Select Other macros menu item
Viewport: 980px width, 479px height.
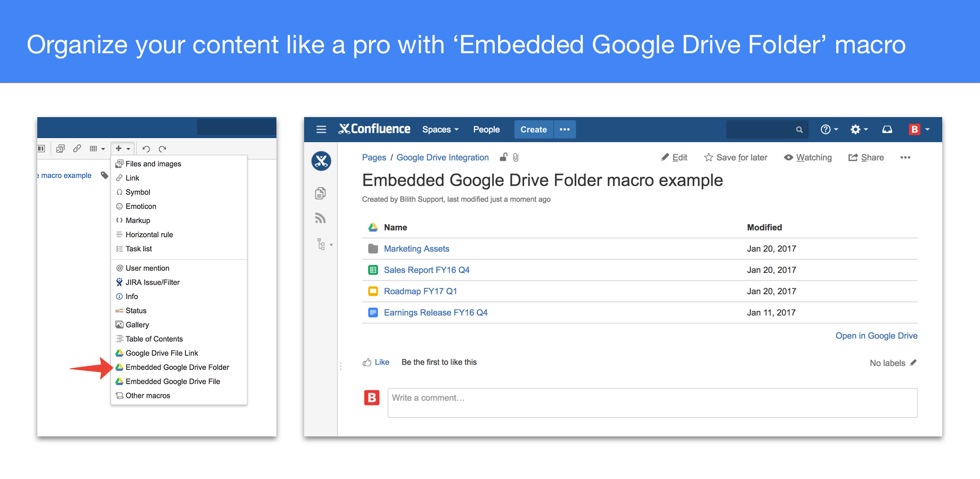pyautogui.click(x=179, y=396)
